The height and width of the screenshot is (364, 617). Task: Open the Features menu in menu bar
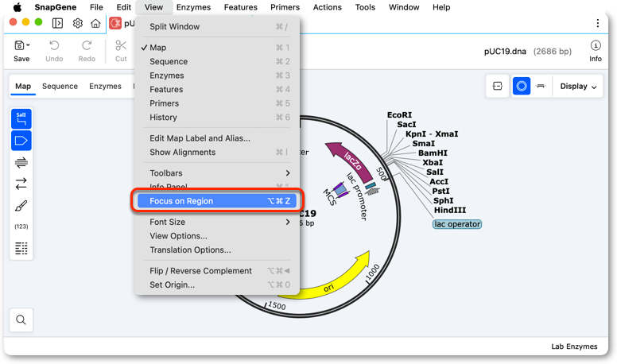pyautogui.click(x=240, y=7)
